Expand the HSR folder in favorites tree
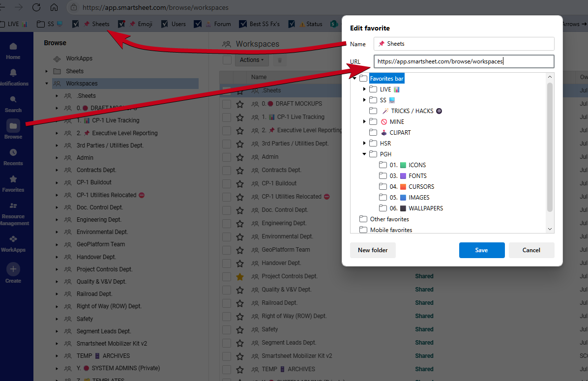Screen dimensions: 588x381 pos(364,143)
